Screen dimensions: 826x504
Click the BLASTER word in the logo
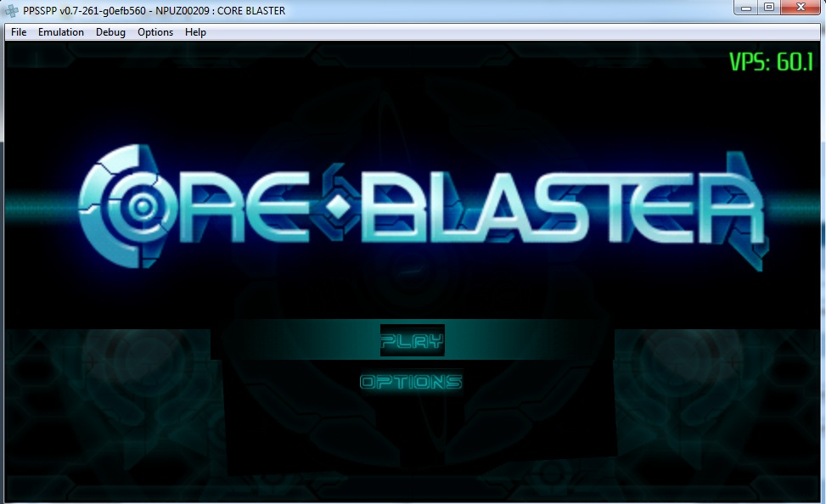(x=560, y=208)
